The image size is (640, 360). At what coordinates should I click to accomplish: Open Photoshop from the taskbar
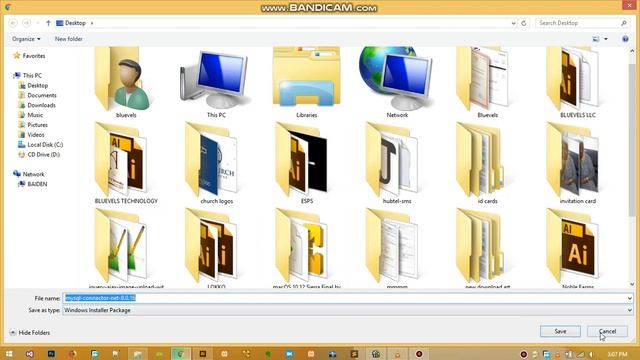click(x=51, y=354)
